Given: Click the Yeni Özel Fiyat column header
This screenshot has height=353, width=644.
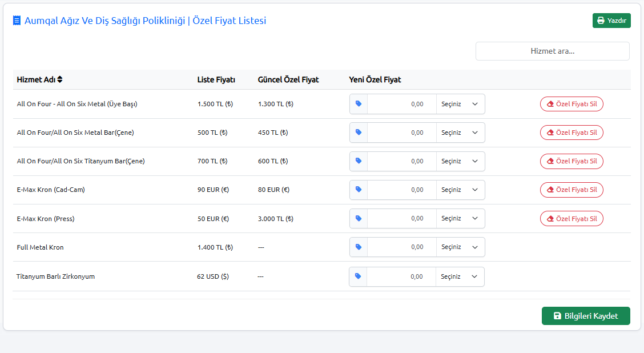Looking at the screenshot, I should click(x=375, y=79).
